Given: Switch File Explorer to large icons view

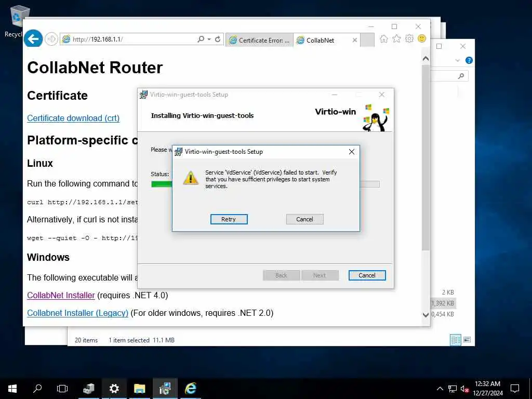Looking at the screenshot, I should click(x=467, y=340).
